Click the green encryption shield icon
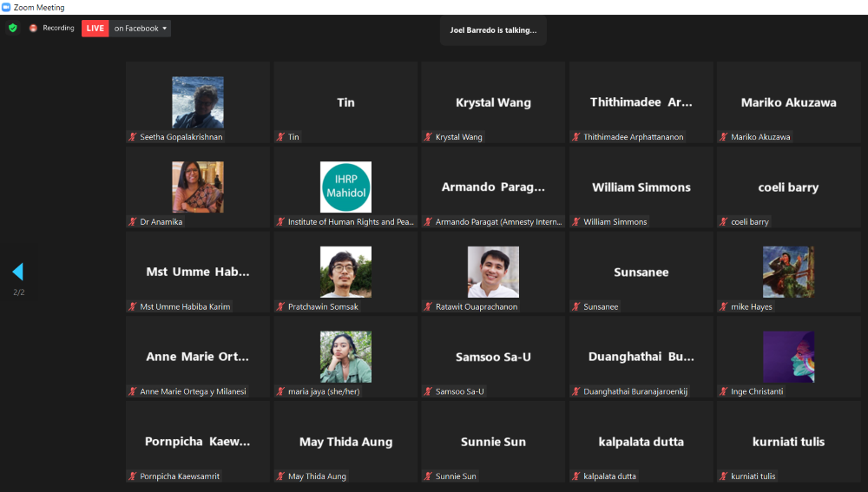Viewport: 868px width, 492px height. click(13, 28)
